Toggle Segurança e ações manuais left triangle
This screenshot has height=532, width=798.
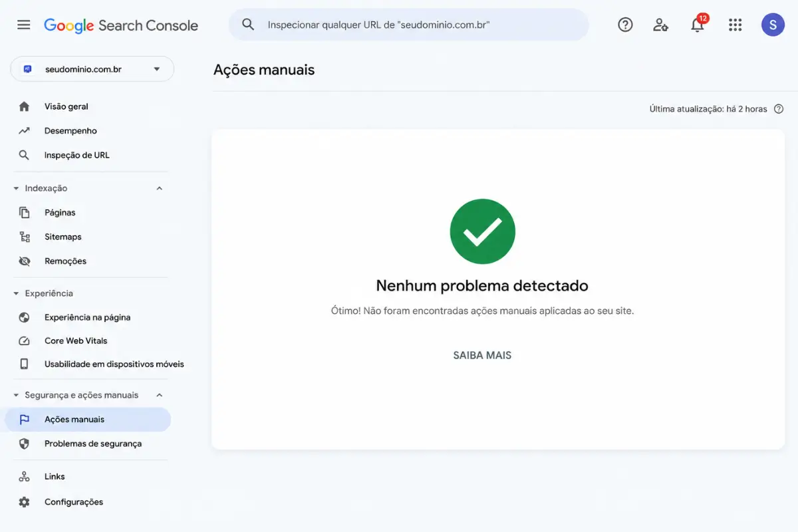click(16, 395)
